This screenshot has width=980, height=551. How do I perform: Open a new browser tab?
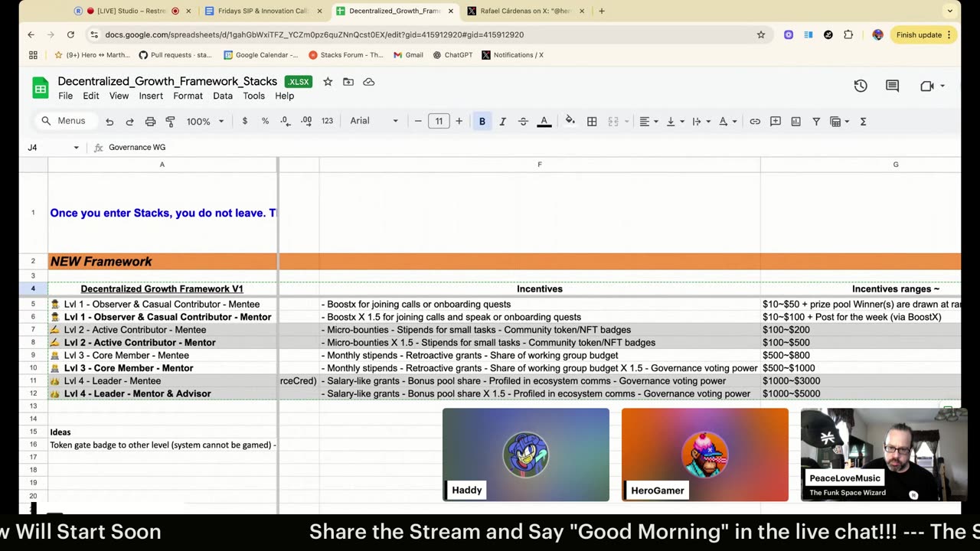602,11
